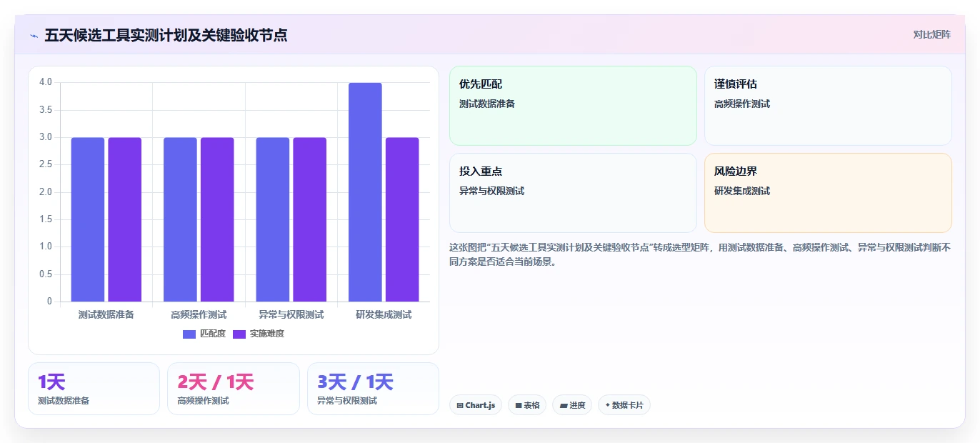Select the 投入重点 matrix card
This screenshot has width=980, height=443.
click(x=573, y=193)
